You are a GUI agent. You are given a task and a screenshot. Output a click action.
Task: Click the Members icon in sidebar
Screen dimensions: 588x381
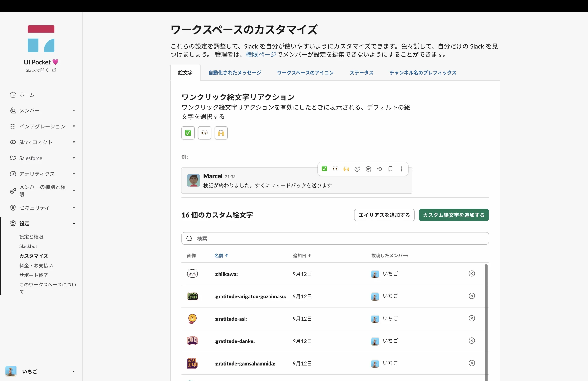click(13, 110)
